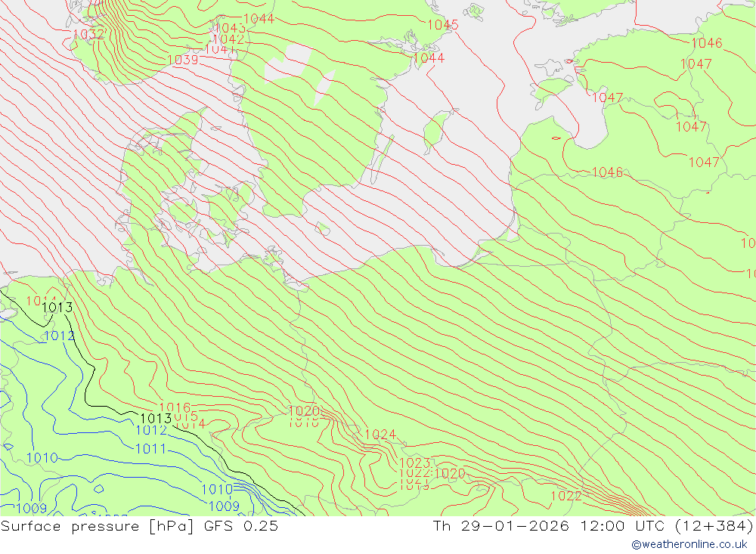Click the 1024 isobar label
756x554 pixels.
coord(380,435)
